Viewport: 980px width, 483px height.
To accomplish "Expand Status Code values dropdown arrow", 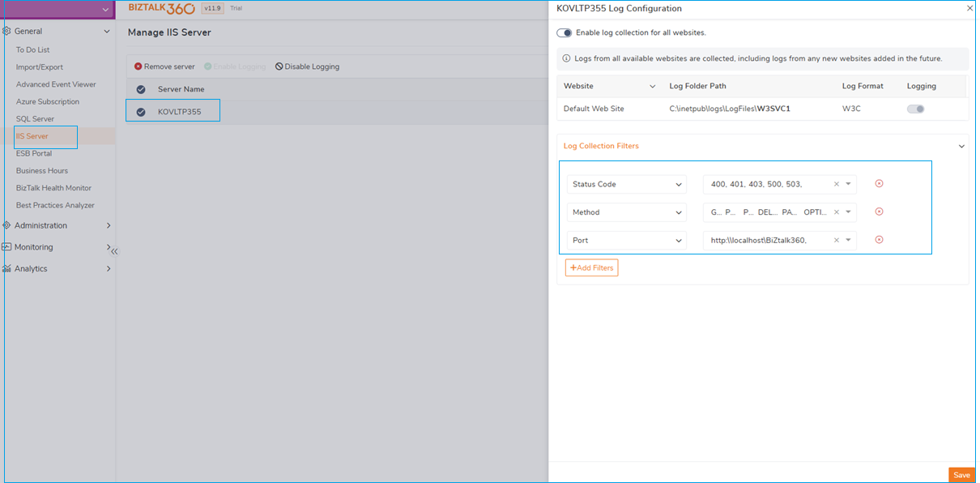I will (x=848, y=184).
